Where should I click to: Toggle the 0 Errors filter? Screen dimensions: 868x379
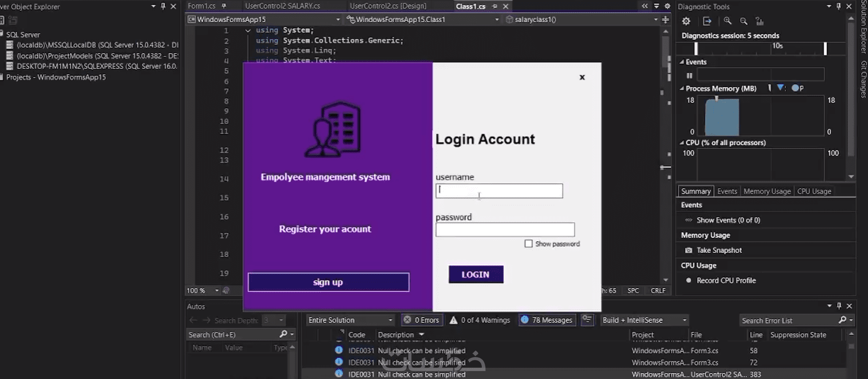(x=422, y=320)
